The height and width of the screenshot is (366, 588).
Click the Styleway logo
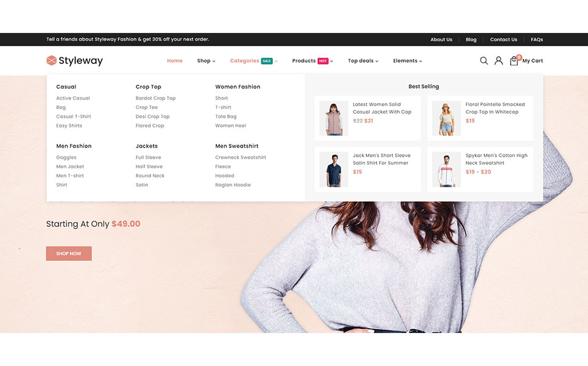[75, 60]
